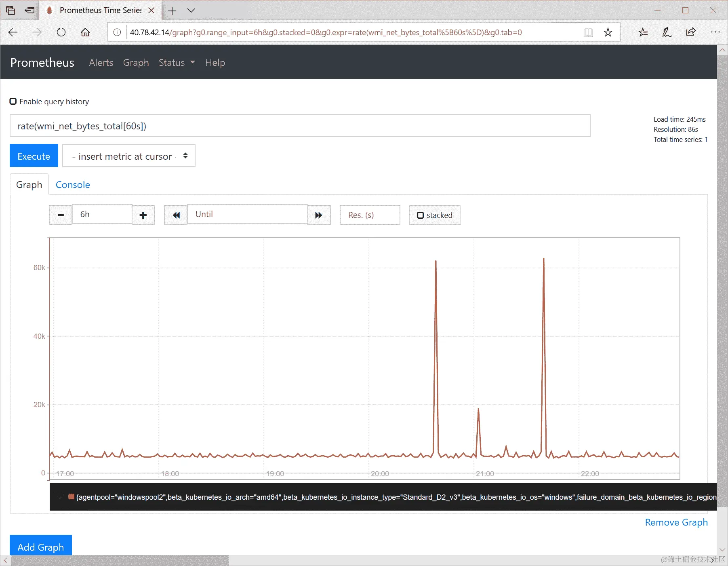This screenshot has height=566, width=728.
Task: Reload the page with refresh icon
Action: coord(61,32)
